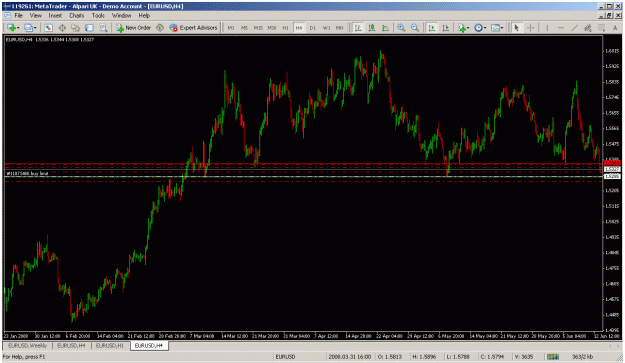Select the Equidistant Channel tool

click(588, 27)
